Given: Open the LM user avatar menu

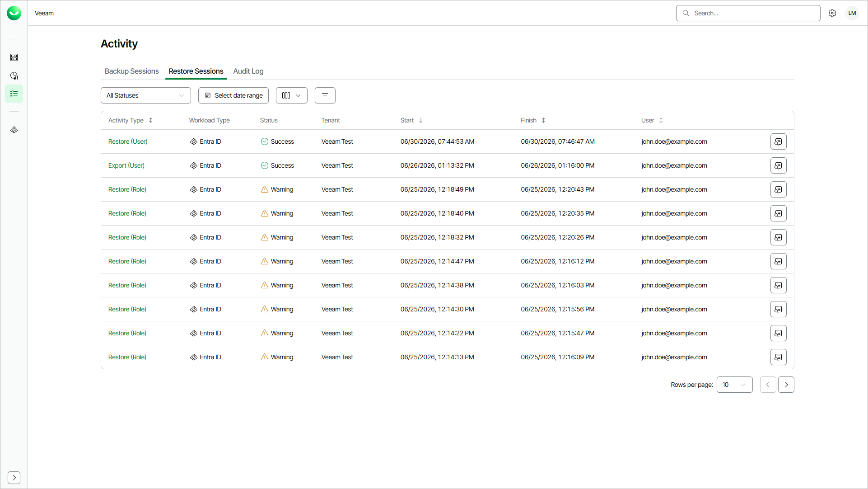Looking at the screenshot, I should coord(852,13).
